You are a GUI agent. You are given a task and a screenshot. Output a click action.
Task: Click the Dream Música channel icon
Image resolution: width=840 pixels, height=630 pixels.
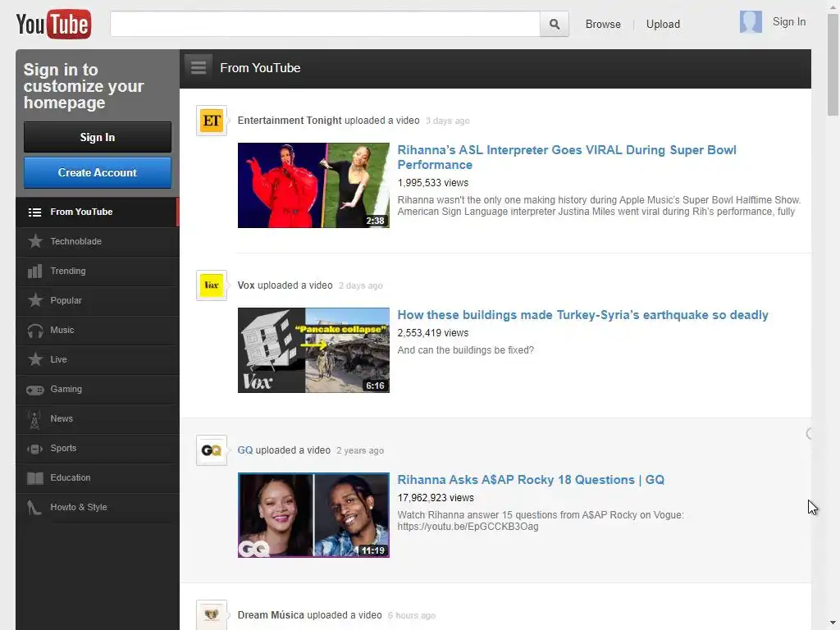[x=212, y=615]
